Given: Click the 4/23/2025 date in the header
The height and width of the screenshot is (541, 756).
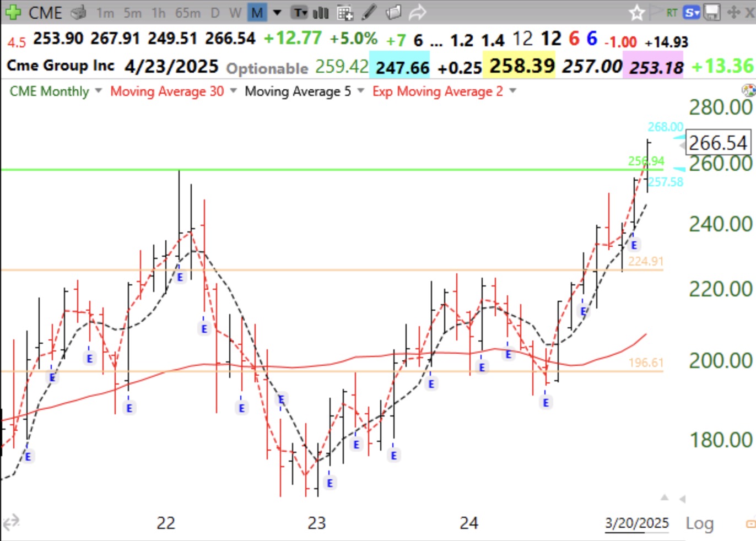Looking at the screenshot, I should click(x=171, y=66).
